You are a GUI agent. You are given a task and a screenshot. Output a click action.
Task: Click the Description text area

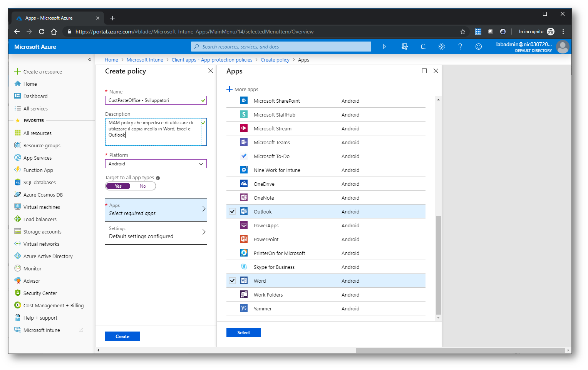tap(156, 132)
